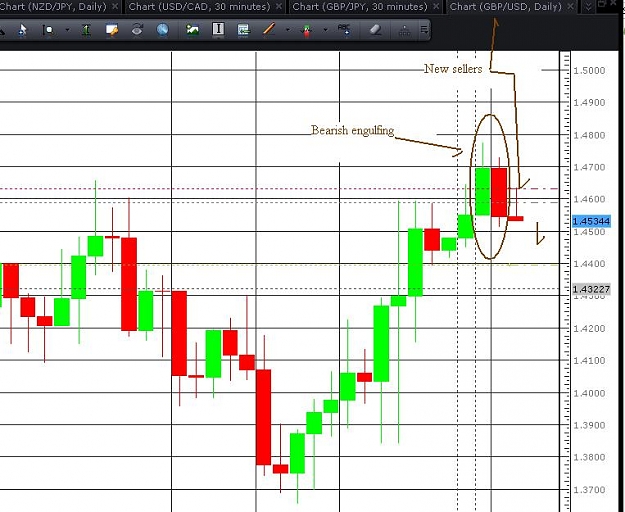The image size is (625, 512).
Task: Open the chart properties window icon
Action: tap(112, 30)
